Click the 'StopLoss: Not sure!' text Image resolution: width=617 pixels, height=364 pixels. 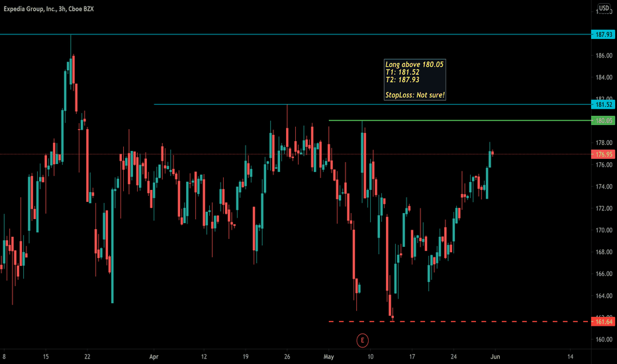(x=414, y=95)
